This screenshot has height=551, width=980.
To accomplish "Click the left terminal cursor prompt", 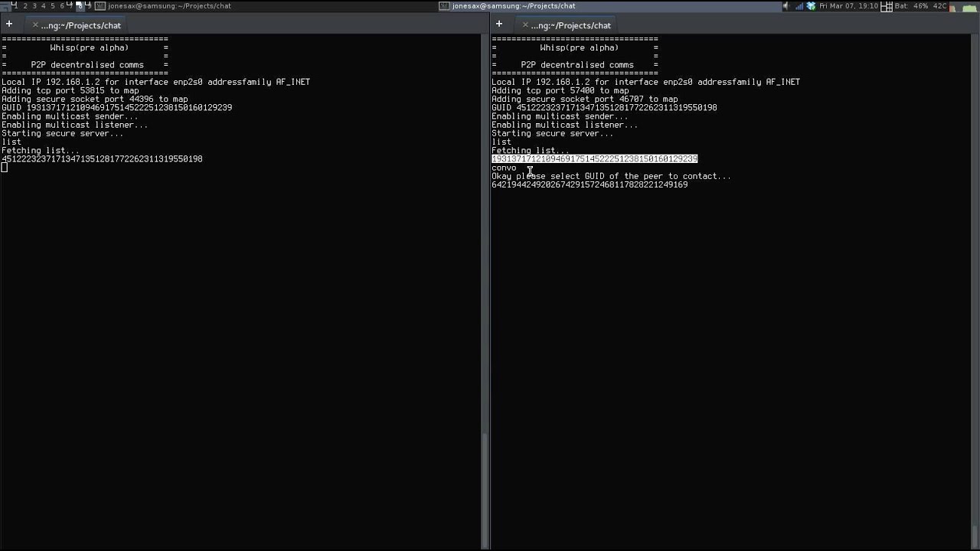I will [5, 168].
